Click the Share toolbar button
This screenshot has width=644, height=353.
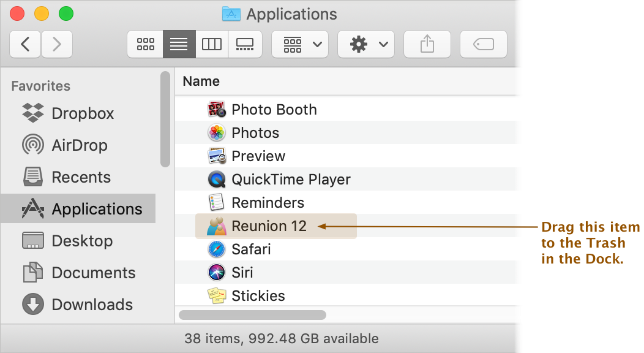click(427, 44)
